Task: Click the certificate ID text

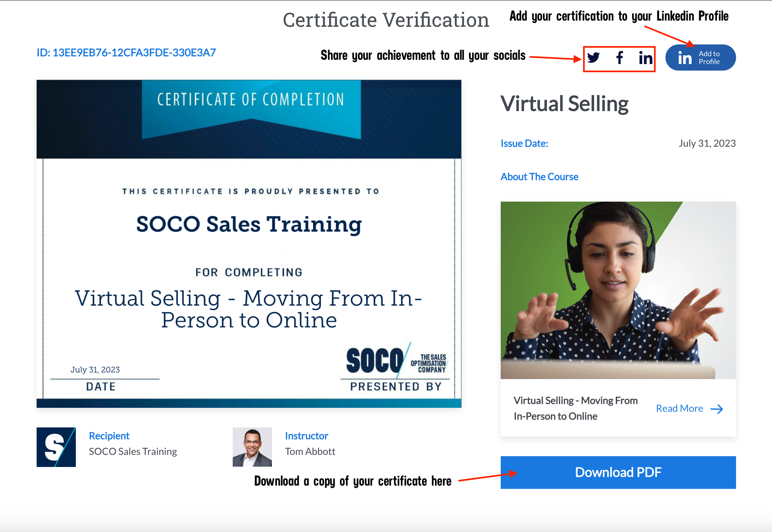Action: [126, 53]
